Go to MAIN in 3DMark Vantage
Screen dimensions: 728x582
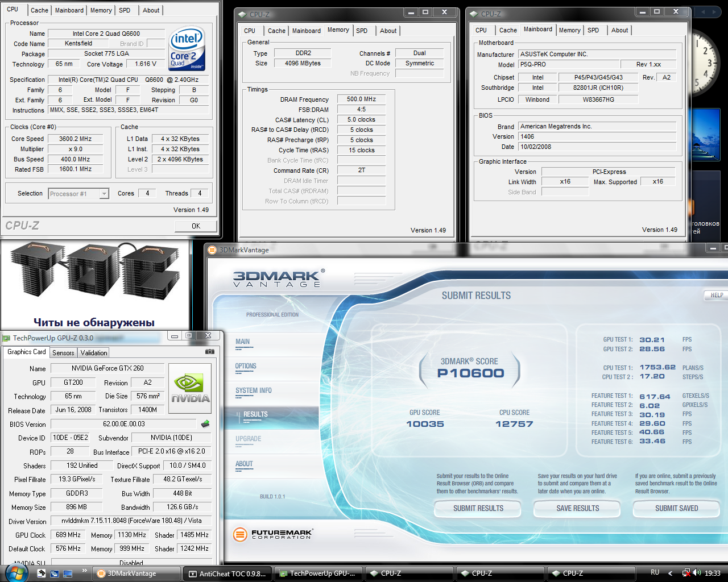click(x=243, y=342)
